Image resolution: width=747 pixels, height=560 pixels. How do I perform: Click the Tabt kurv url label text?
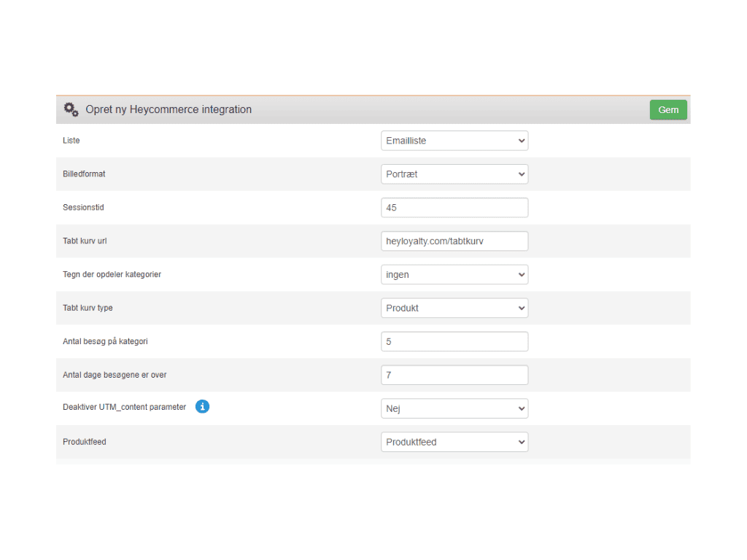(85, 241)
